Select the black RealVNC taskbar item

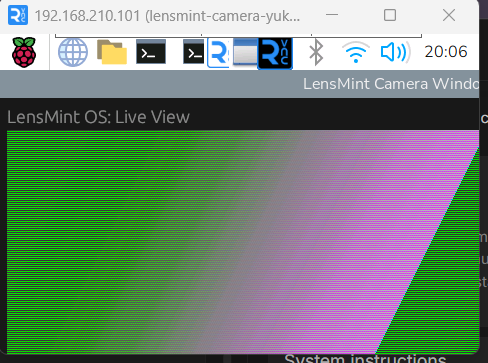[x=275, y=53]
